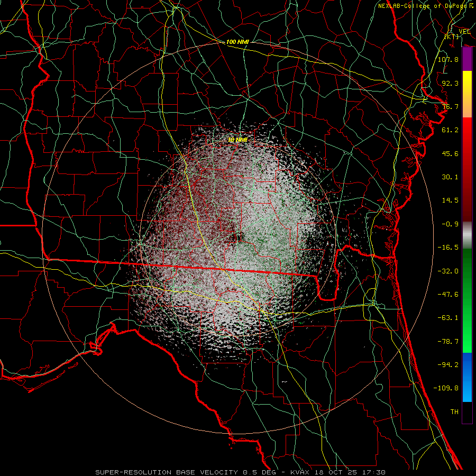Click the -16.5 velocity legend value
Image resolution: width=476 pixels, height=476 pixels.
tap(448, 248)
